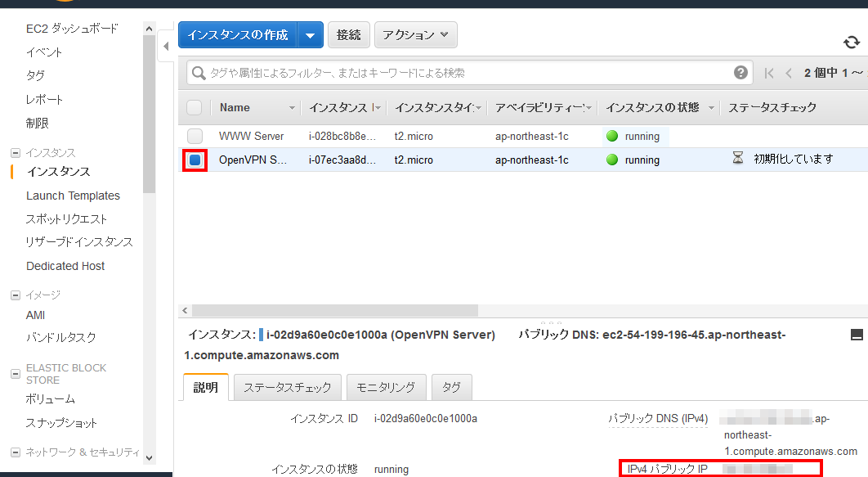Click the IPv4 パブリック IP label
This screenshot has height=477, width=868.
coord(668,470)
